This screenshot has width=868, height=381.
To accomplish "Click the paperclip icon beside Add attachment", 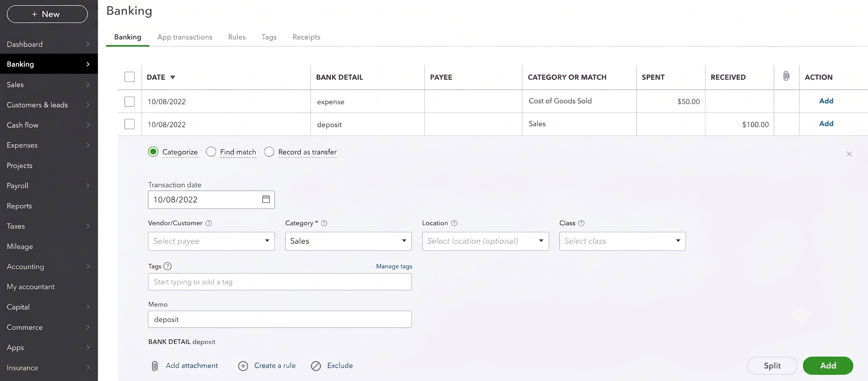I will [x=155, y=366].
